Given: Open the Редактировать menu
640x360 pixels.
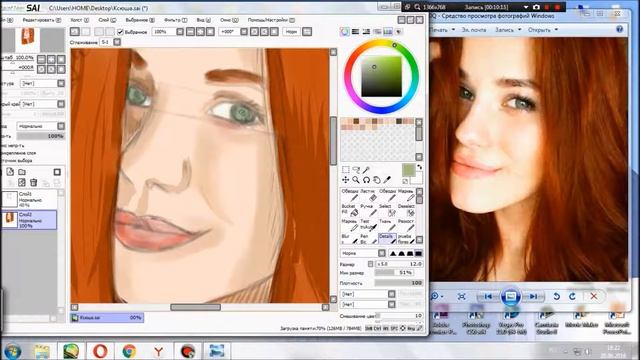Looking at the screenshot, I should [x=42, y=20].
